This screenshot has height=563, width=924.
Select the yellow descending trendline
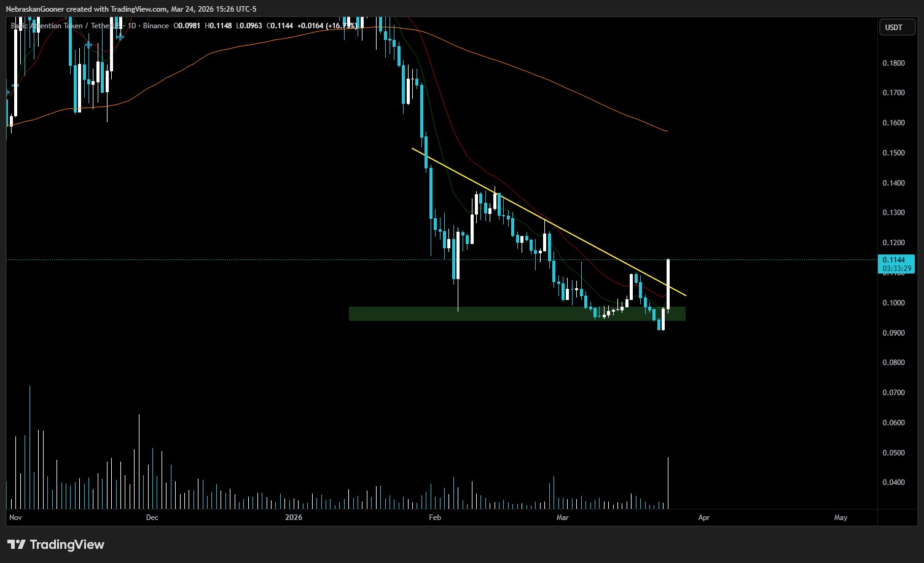pos(549,222)
